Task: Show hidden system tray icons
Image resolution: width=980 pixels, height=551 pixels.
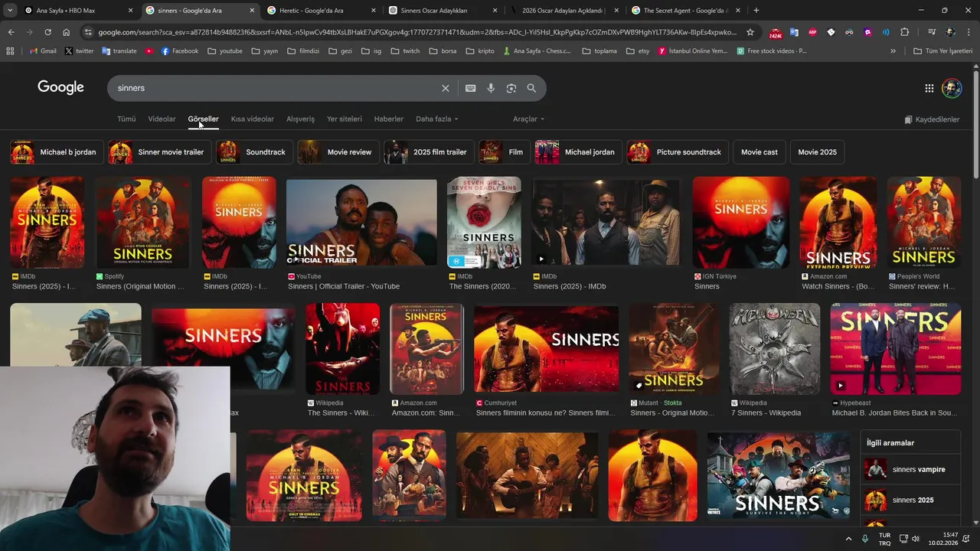Action: coord(848,539)
